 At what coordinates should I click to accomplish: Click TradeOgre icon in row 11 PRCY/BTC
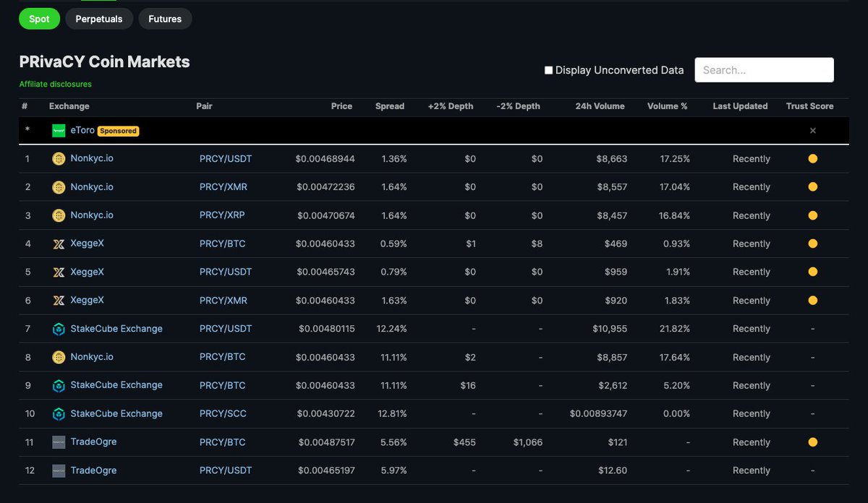[x=59, y=442]
